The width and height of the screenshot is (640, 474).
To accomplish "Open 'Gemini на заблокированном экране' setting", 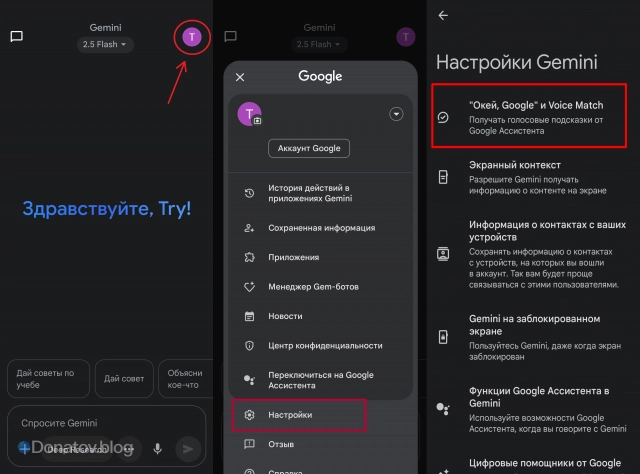I will pos(533,337).
